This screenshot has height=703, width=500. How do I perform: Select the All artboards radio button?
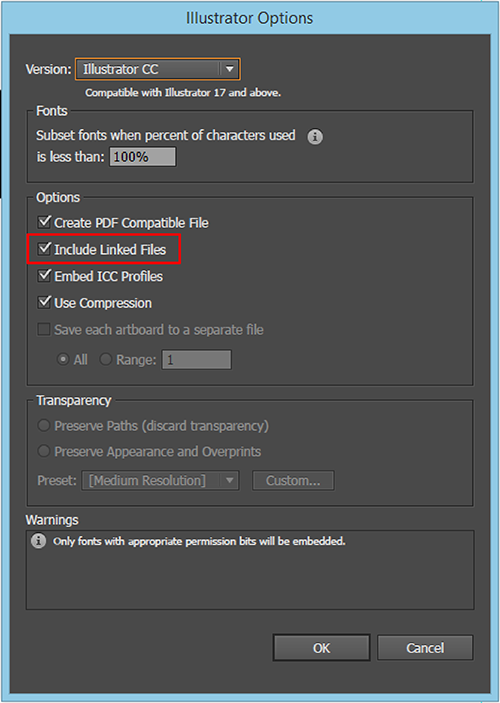click(63, 360)
